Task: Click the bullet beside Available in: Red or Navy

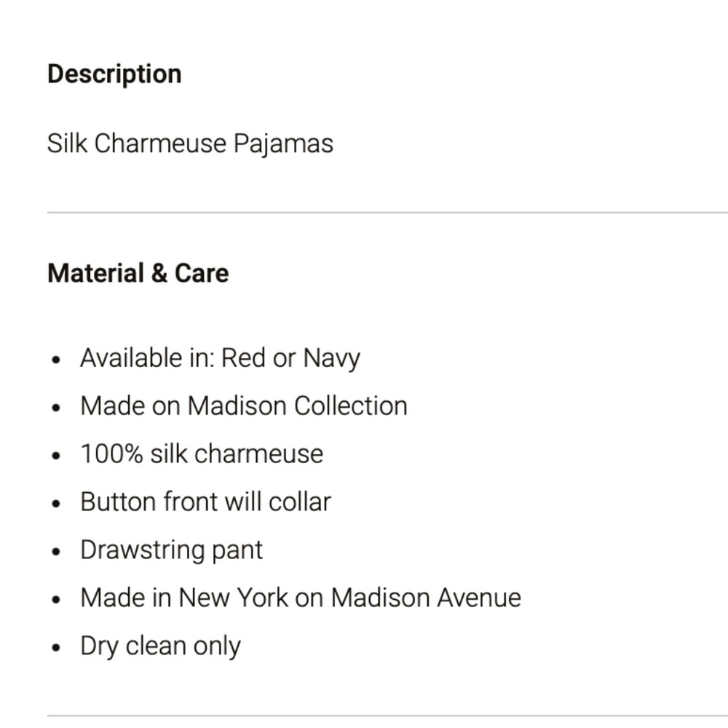Action: click(x=56, y=360)
